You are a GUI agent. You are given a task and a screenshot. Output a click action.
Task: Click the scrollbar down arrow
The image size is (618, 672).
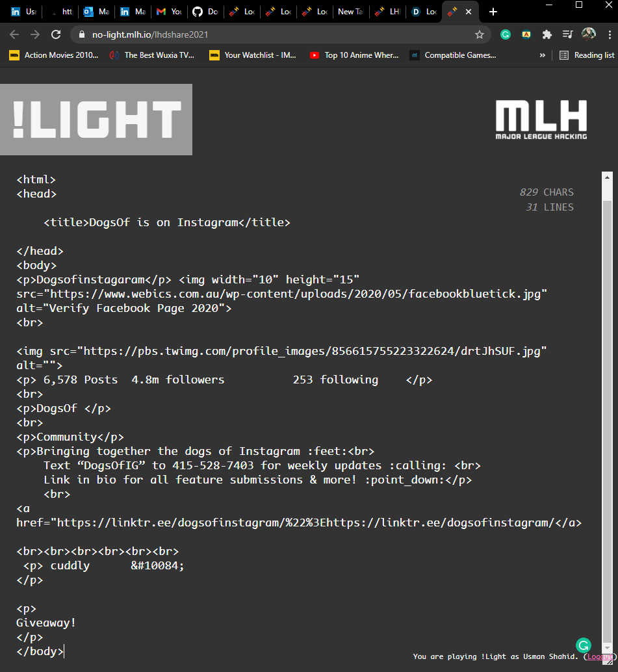pos(607,647)
